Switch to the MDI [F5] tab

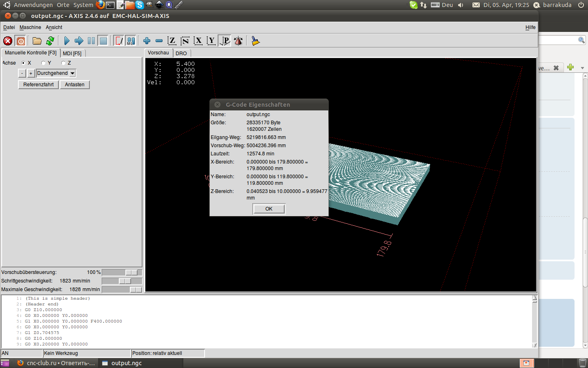click(72, 54)
